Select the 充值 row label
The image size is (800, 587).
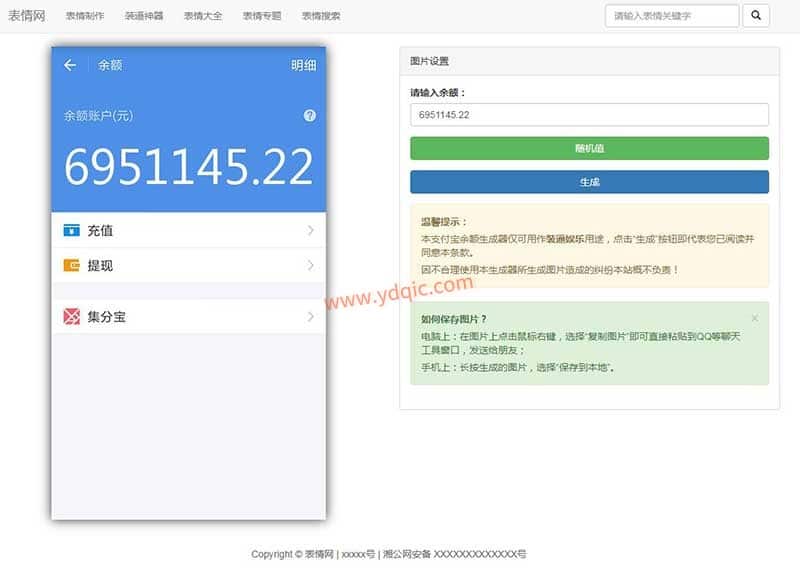[100, 231]
